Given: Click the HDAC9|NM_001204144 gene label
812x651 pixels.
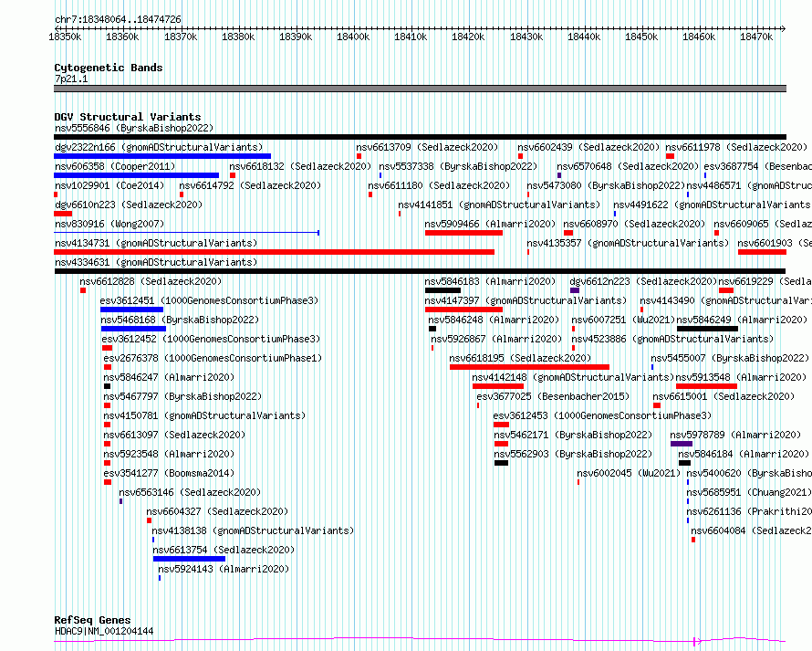Looking at the screenshot, I should click(x=104, y=631).
